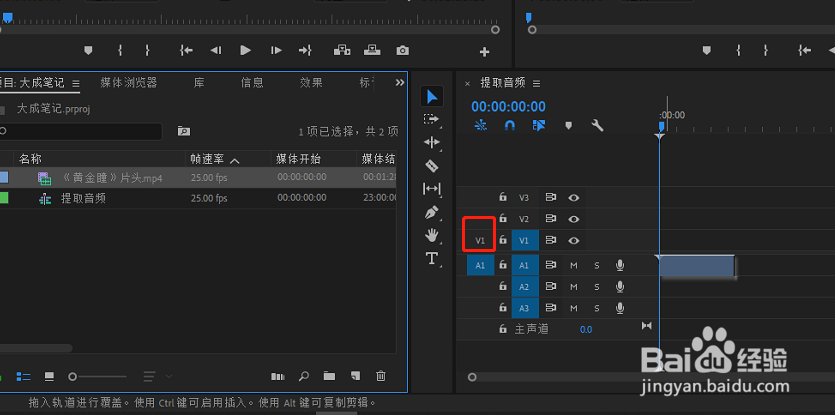Go to Out point in source monitor

pos(305,51)
